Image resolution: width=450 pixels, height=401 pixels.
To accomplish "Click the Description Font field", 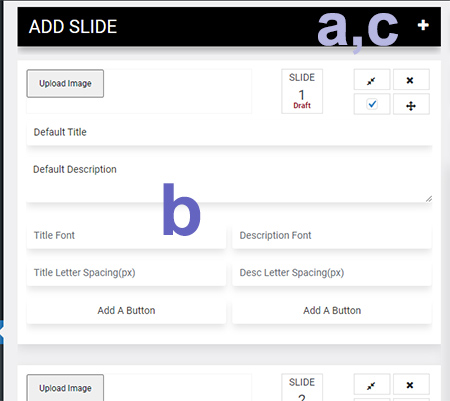I will tap(332, 235).
